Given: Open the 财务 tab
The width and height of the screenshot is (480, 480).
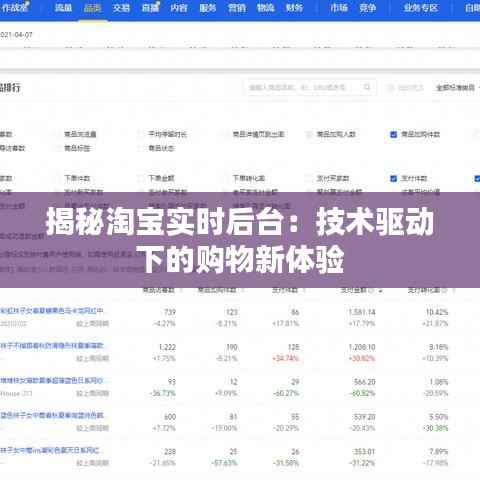Looking at the screenshot, I should (294, 7).
